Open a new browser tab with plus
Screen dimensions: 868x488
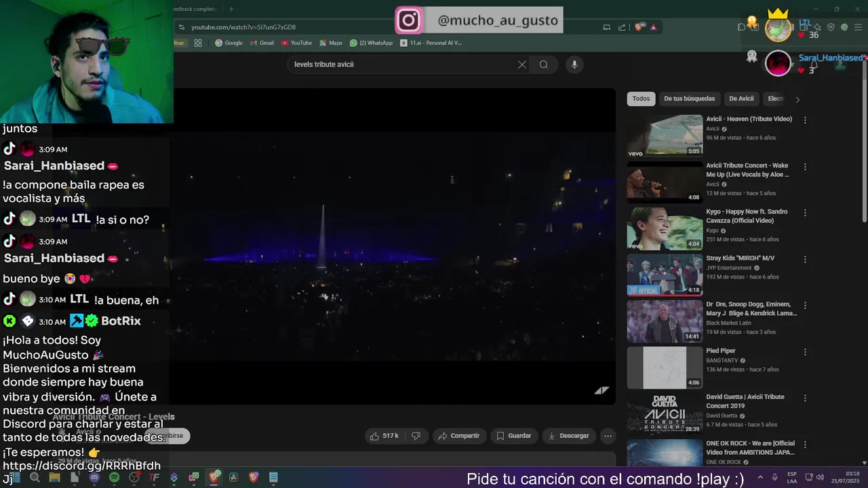pos(231,9)
